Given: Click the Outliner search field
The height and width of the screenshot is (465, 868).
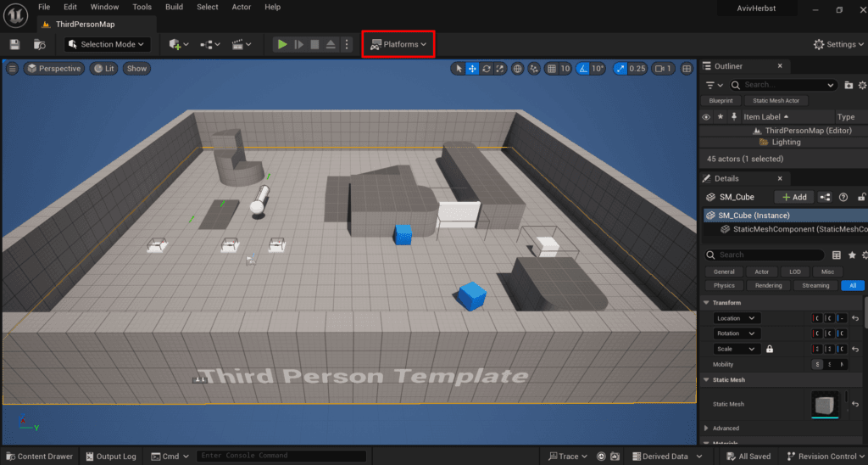Looking at the screenshot, I should click(782, 85).
